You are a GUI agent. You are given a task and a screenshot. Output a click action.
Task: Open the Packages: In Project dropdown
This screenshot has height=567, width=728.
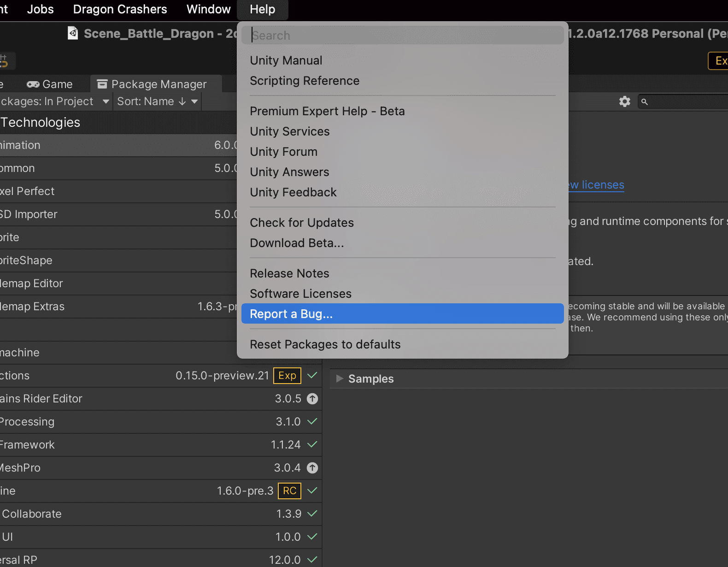55,101
